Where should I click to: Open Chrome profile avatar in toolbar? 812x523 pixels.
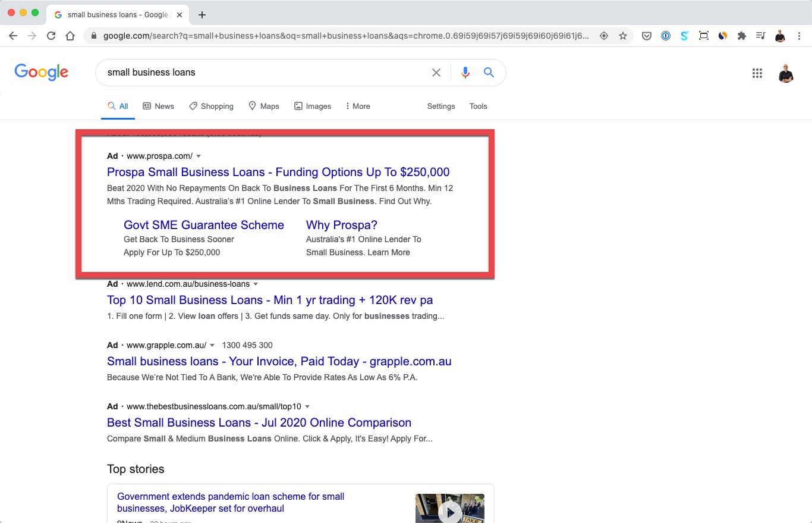[780, 36]
